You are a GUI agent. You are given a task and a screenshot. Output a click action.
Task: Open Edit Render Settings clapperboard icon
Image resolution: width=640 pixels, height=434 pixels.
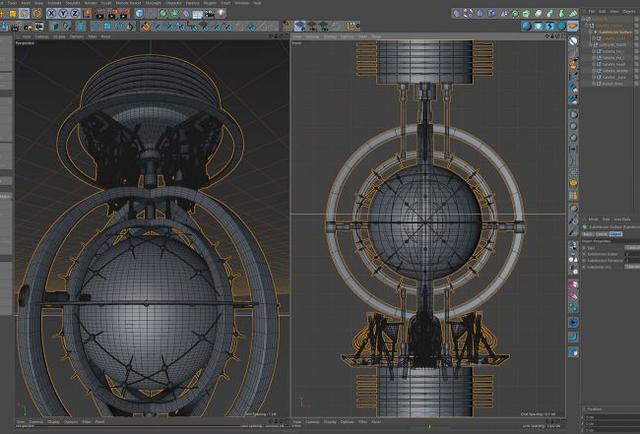coord(124,14)
